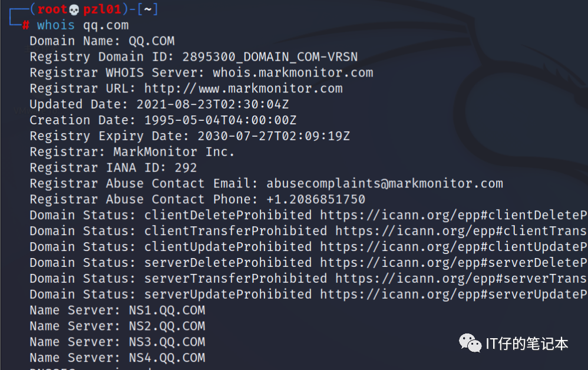Click the 'root' username in the prompt
Screen dimensions: 588x370
coord(52,10)
